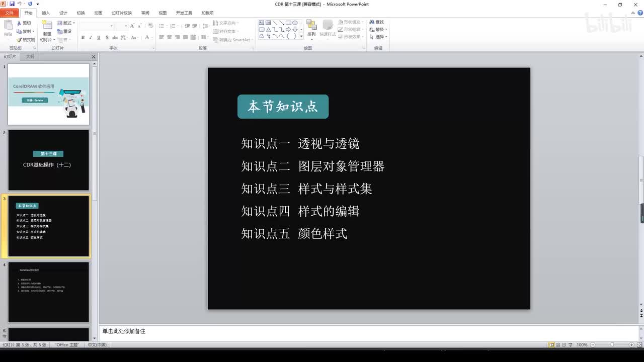Open the 动画 (Animations) ribbon tab
Screen dimensions: 644x362
click(98, 13)
